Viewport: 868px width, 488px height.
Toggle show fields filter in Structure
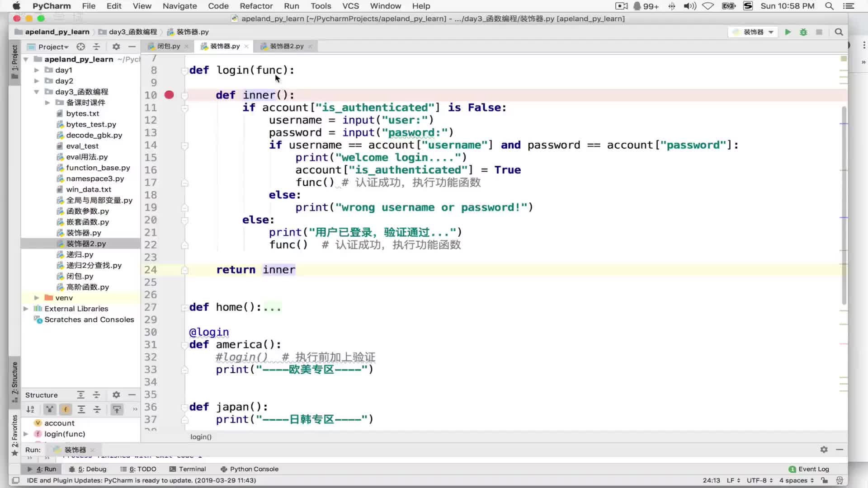pyautogui.click(x=66, y=409)
